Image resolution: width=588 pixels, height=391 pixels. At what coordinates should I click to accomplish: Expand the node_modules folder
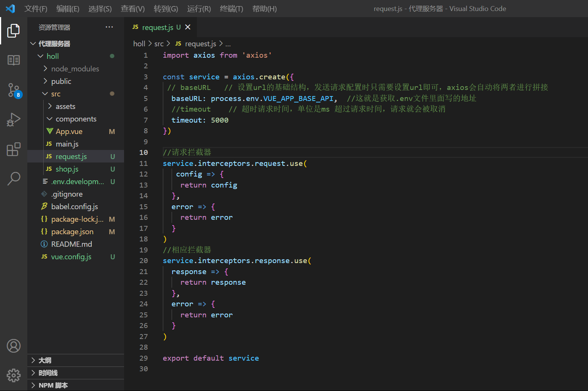pos(45,69)
